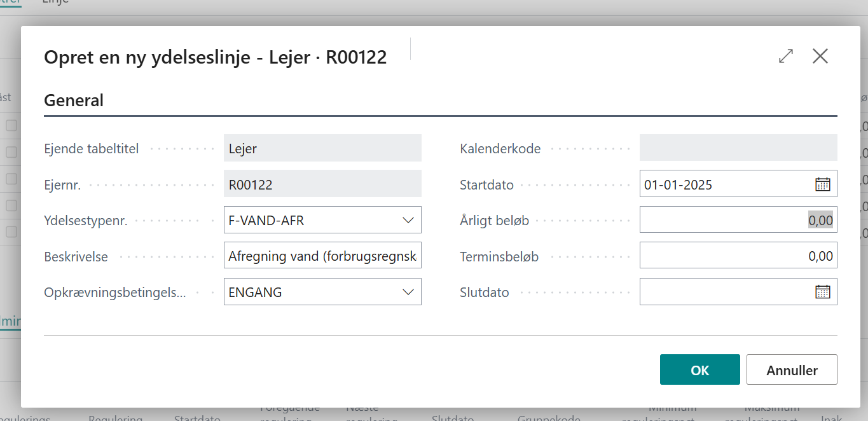Tick the last row checkbox in the background list

11,231
